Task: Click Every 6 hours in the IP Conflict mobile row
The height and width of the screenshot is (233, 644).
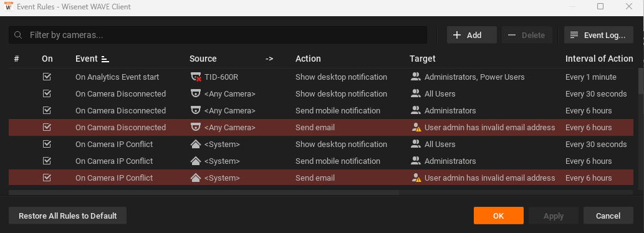Action: (589, 161)
